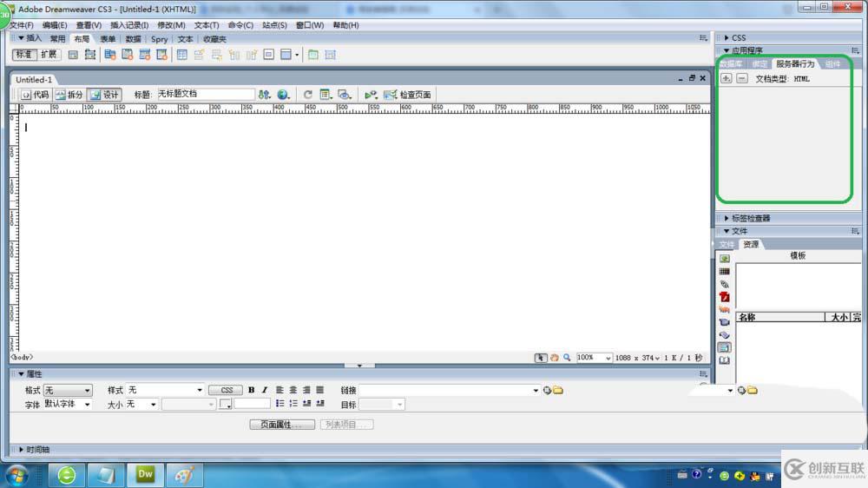Refresh Design View with refresh icon

tap(308, 95)
